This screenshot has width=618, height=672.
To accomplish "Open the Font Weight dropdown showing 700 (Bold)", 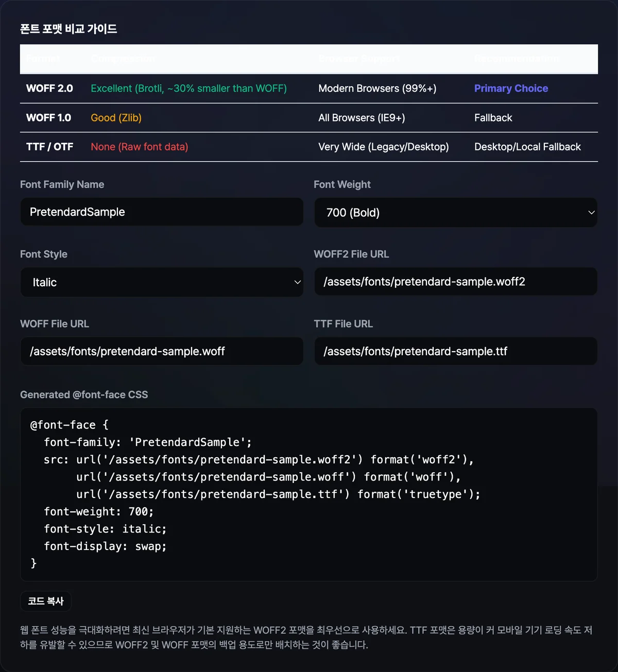I will [456, 212].
